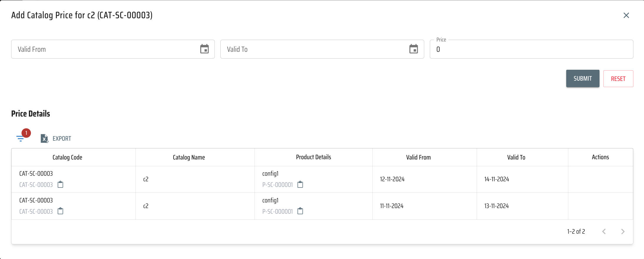Open the Valid To calendar picker

click(x=414, y=49)
